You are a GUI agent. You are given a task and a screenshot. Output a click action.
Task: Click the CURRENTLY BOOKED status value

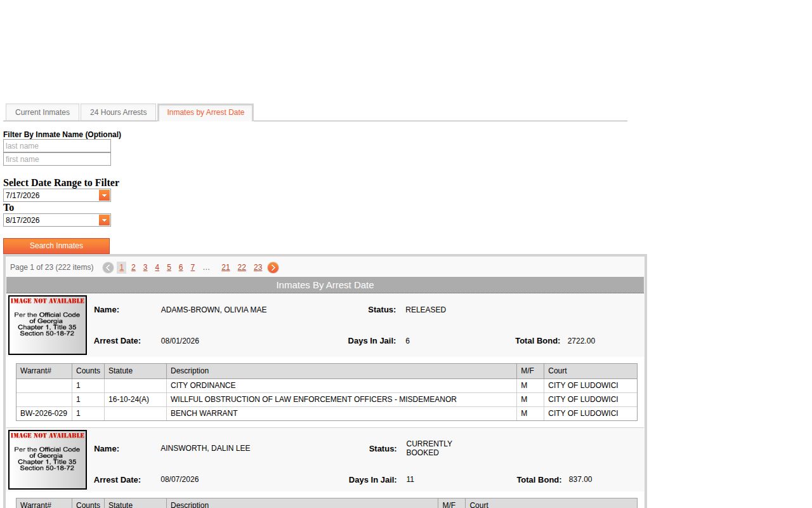[x=429, y=448]
